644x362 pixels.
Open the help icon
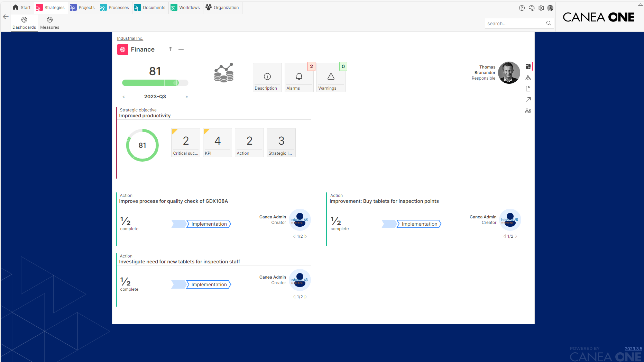click(x=522, y=8)
